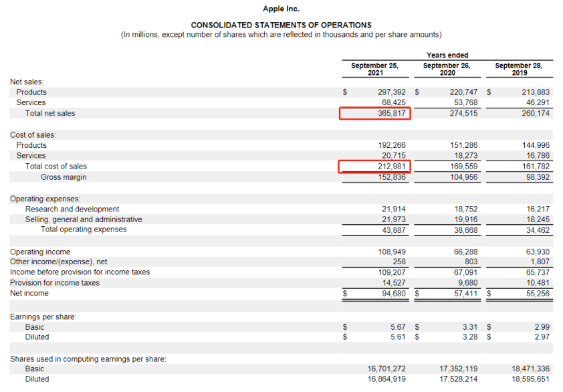Viewport: 563px width, 392px height.
Task: Click the Services net sales value 68,425
Action: coord(394,103)
